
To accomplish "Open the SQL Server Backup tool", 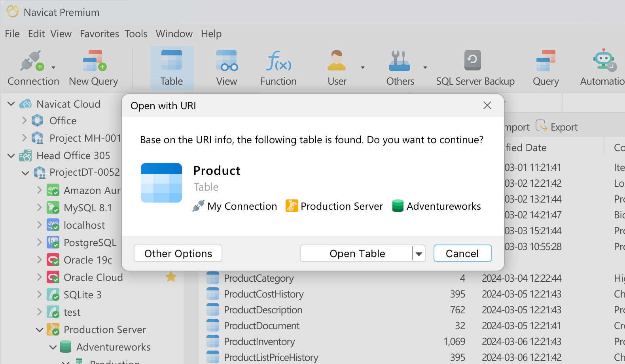I will point(473,61).
